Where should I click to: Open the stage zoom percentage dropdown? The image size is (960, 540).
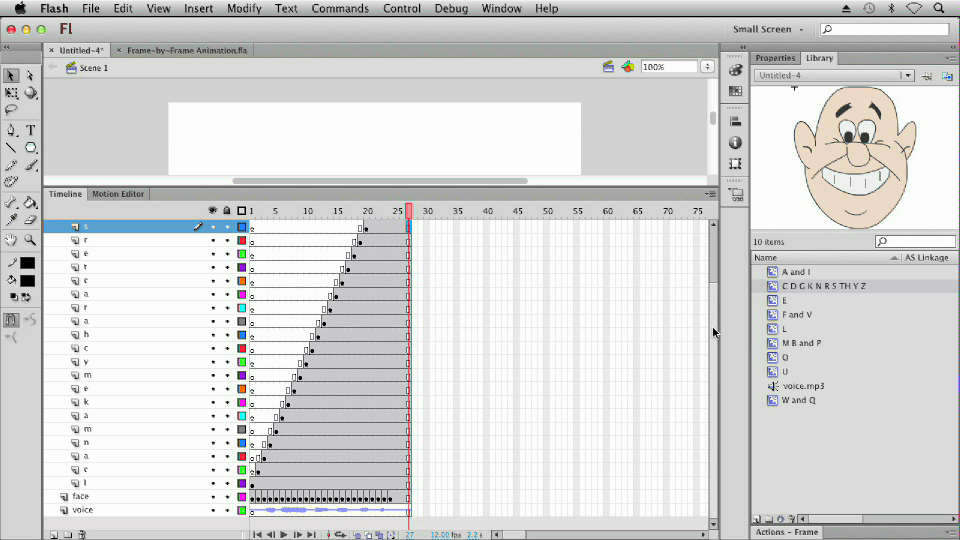[707, 67]
